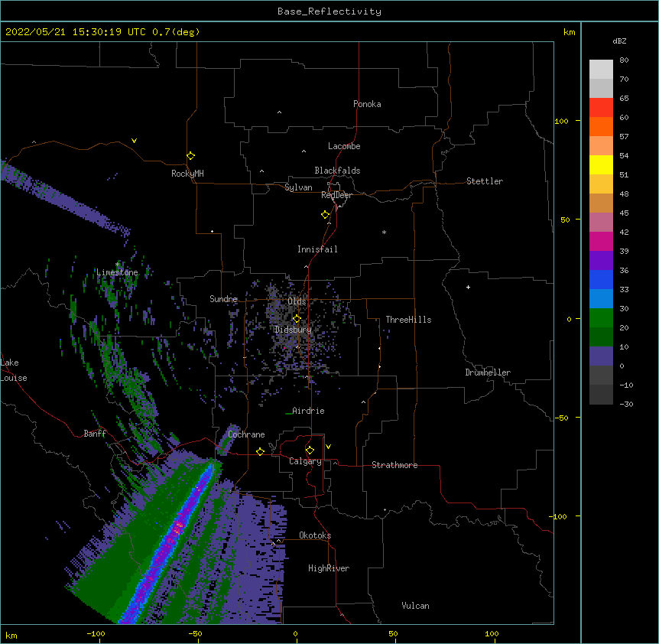Click the Airdrie city label
The height and width of the screenshot is (644, 659).
tap(308, 411)
